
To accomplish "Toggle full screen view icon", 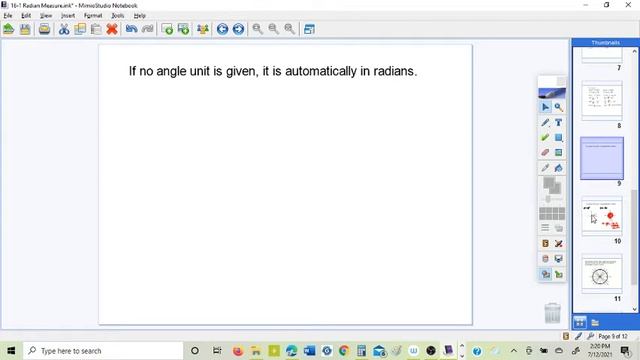I will click(x=309, y=29).
